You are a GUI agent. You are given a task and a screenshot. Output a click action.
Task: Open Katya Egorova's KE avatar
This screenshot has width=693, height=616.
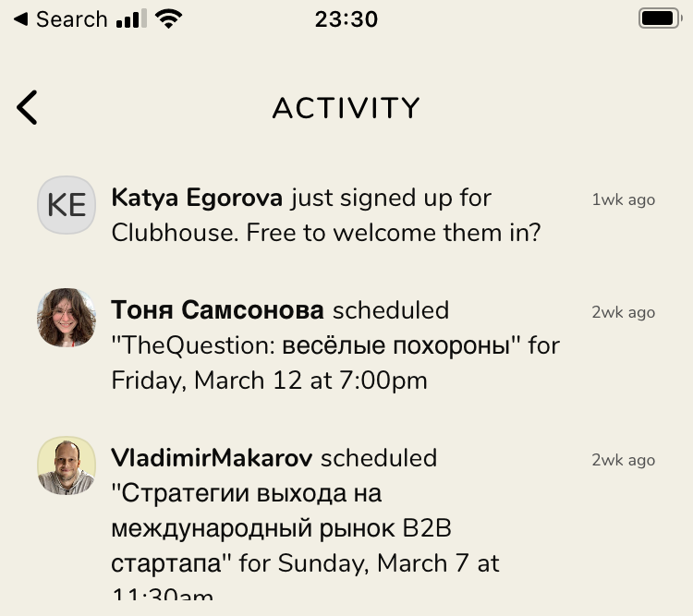click(x=67, y=205)
